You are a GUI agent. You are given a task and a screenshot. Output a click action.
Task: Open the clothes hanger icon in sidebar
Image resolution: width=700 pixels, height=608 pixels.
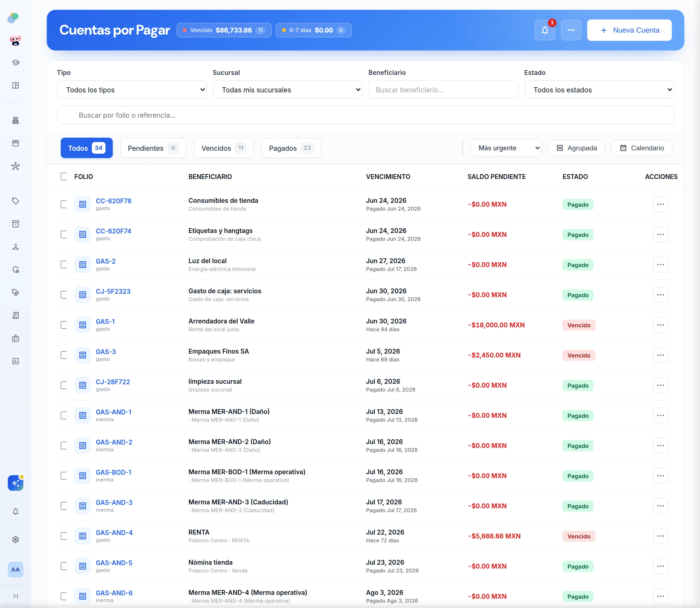(16, 247)
